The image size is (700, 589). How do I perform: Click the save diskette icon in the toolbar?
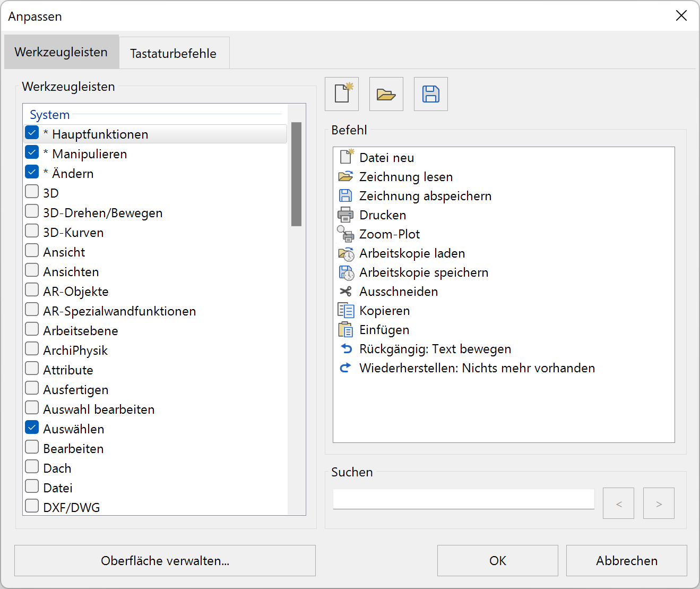click(x=430, y=94)
